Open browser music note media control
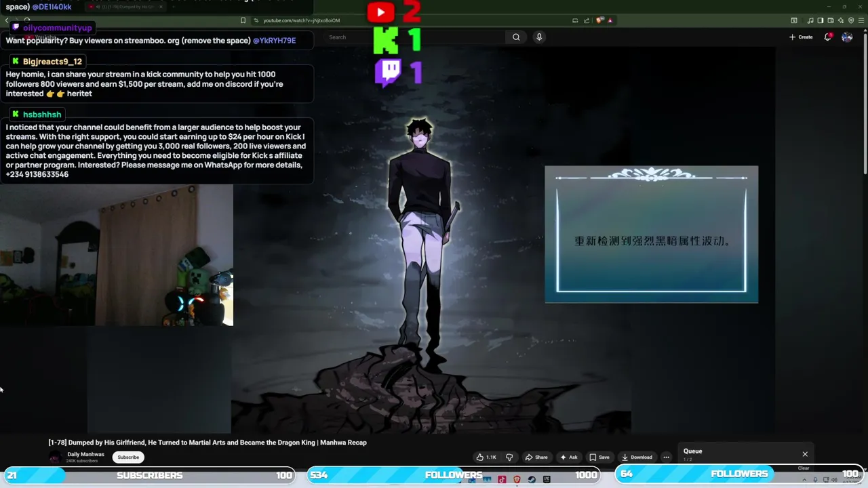 810,20
